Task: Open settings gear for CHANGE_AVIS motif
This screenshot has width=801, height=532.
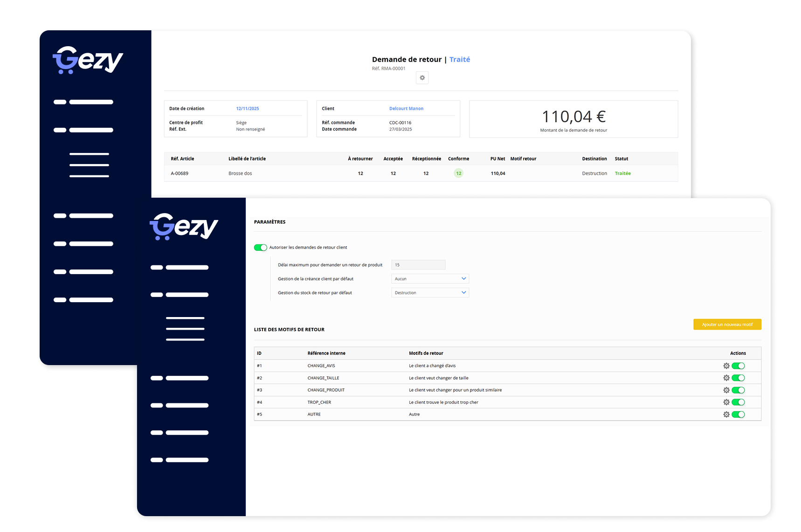Action: click(726, 366)
